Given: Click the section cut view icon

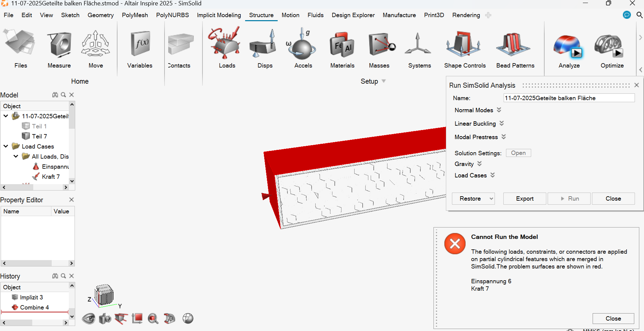Looking at the screenshot, I should tap(121, 318).
